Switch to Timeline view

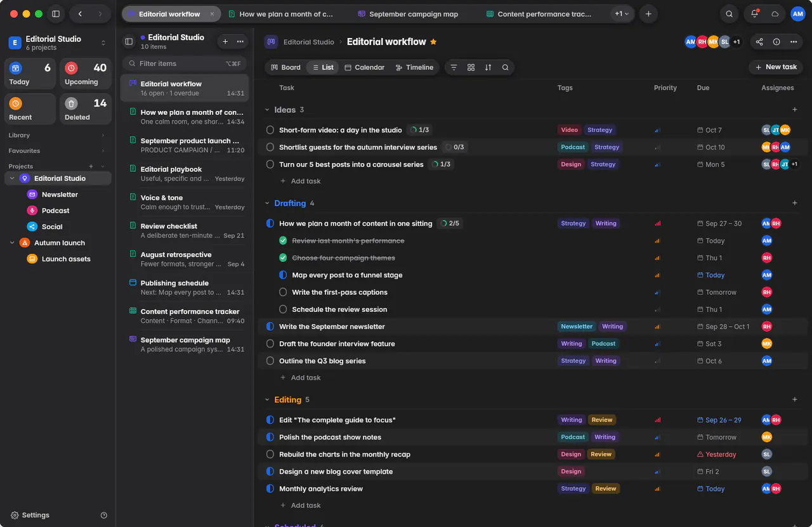414,67
